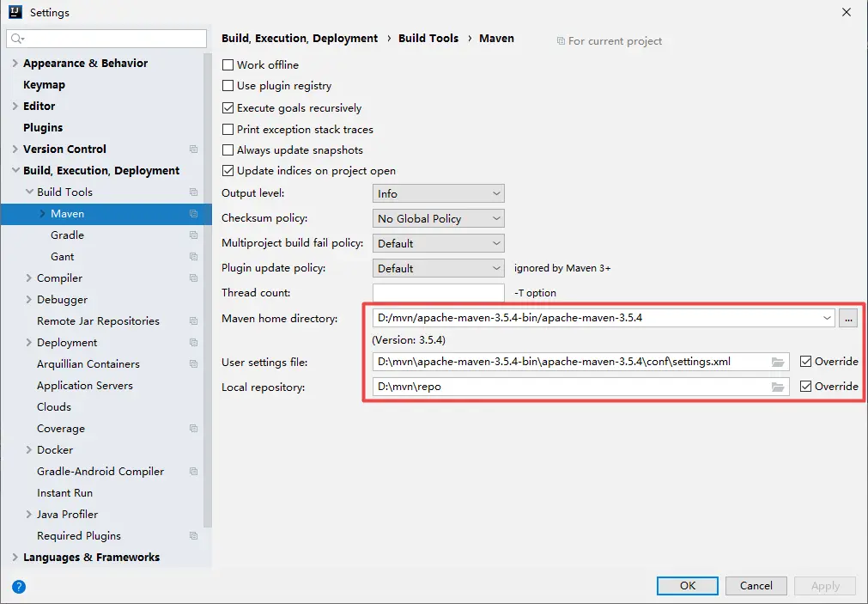
Task: Click the IntelliJ logo in the title bar
Action: 15,12
